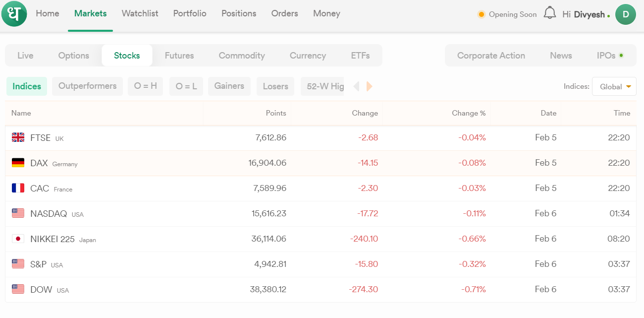This screenshot has height=318, width=644.
Task: Click the S&P points value 4,942.81
Action: click(x=270, y=264)
